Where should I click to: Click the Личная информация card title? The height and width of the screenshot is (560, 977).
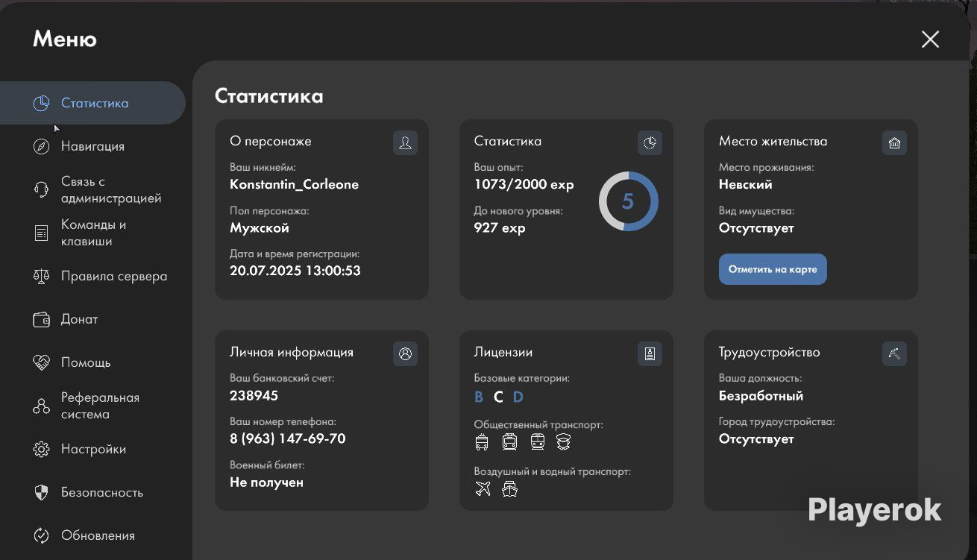(x=292, y=352)
